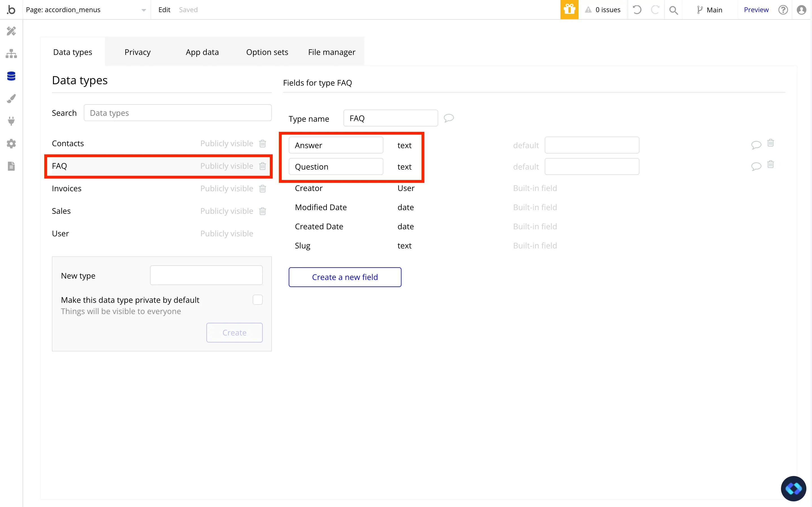Image resolution: width=812 pixels, height=507 pixels.
Task: Toggle 'Make this data type private' checkbox
Action: (257, 299)
